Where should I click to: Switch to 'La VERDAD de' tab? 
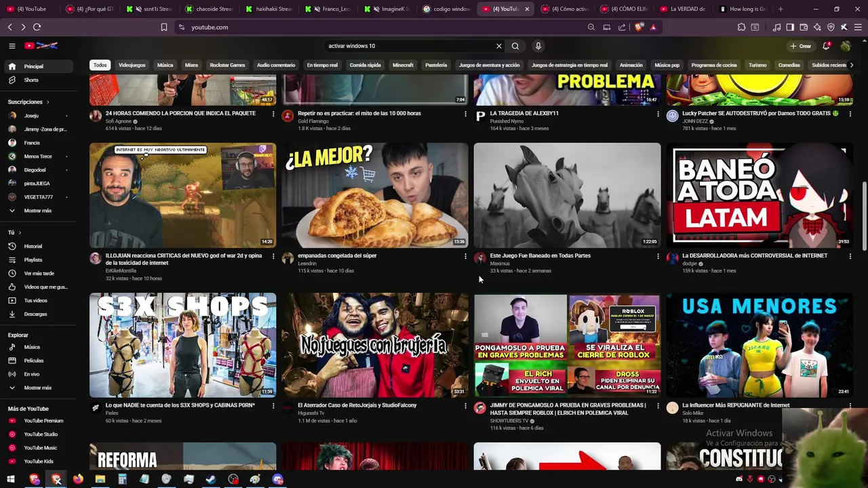coord(682,9)
